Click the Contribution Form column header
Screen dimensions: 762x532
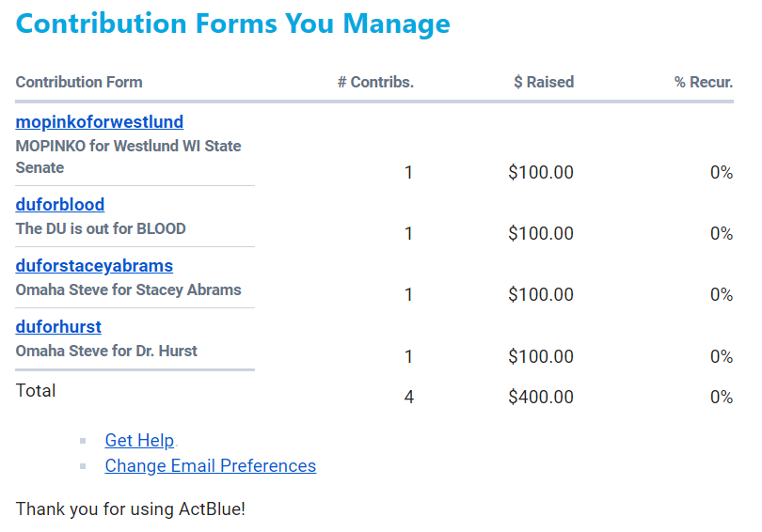point(79,83)
